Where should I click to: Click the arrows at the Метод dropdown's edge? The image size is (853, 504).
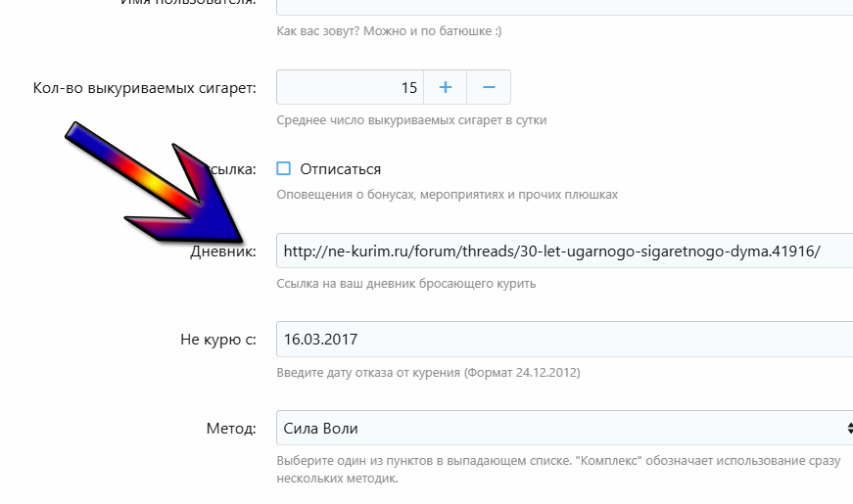pos(850,429)
